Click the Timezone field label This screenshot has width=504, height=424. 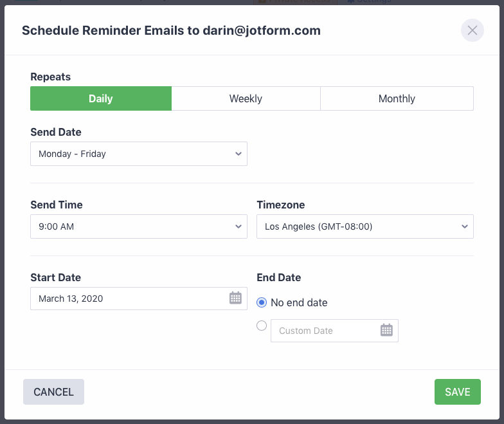click(x=281, y=205)
